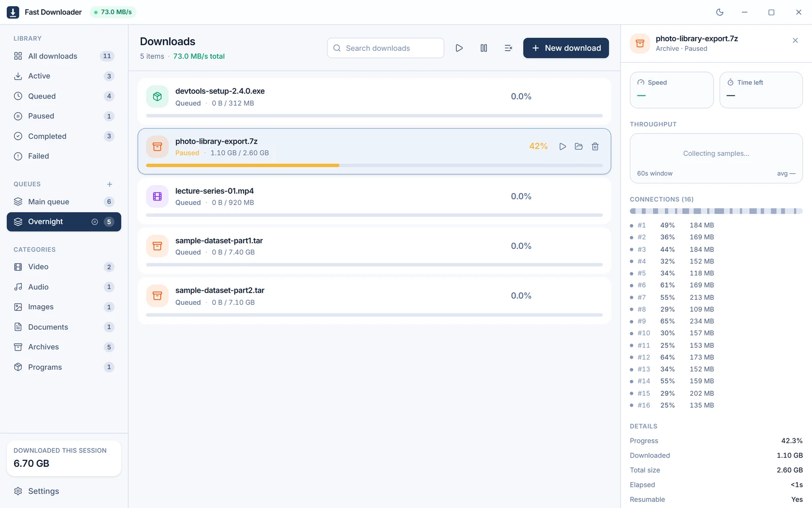Click the New download button
This screenshot has width=812, height=508.
tap(566, 48)
